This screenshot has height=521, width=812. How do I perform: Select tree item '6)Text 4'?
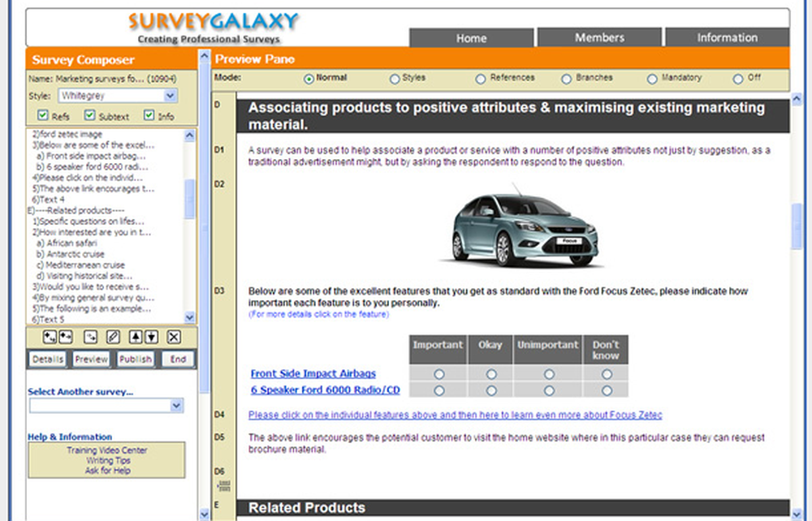tap(48, 199)
